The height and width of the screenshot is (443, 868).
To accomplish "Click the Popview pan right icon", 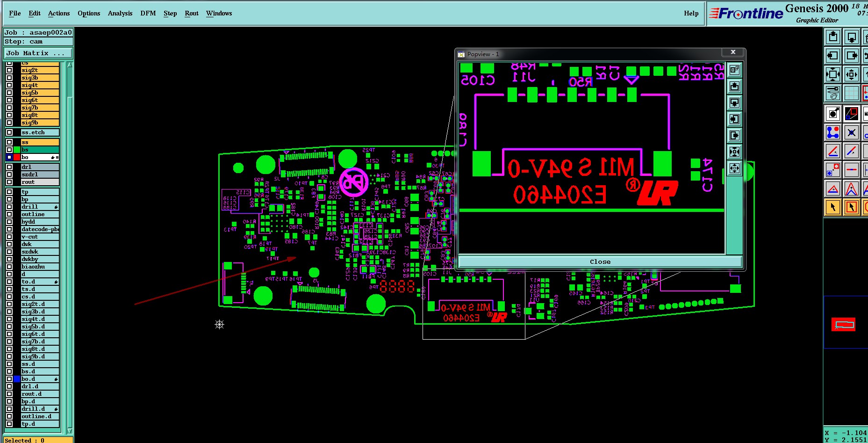I will point(734,136).
